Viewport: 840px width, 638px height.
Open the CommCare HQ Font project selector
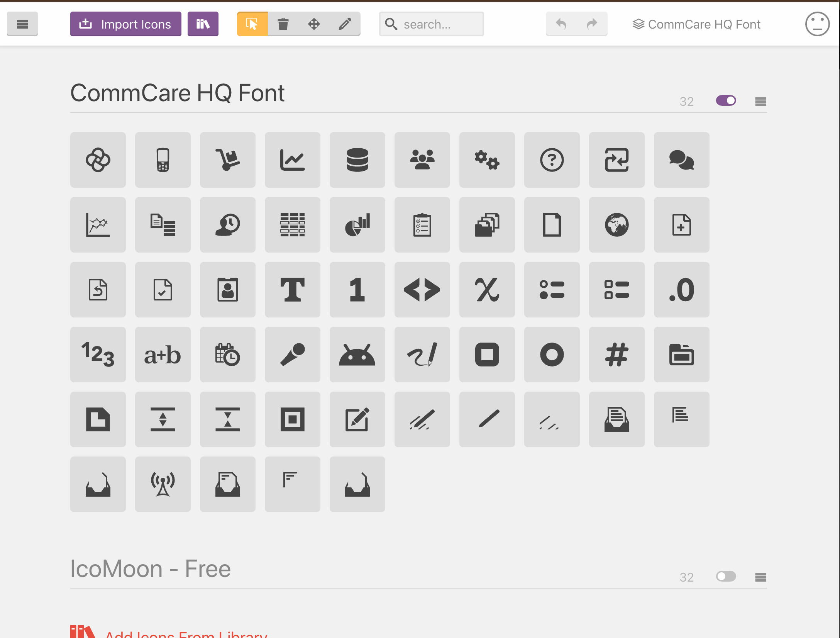pos(696,24)
